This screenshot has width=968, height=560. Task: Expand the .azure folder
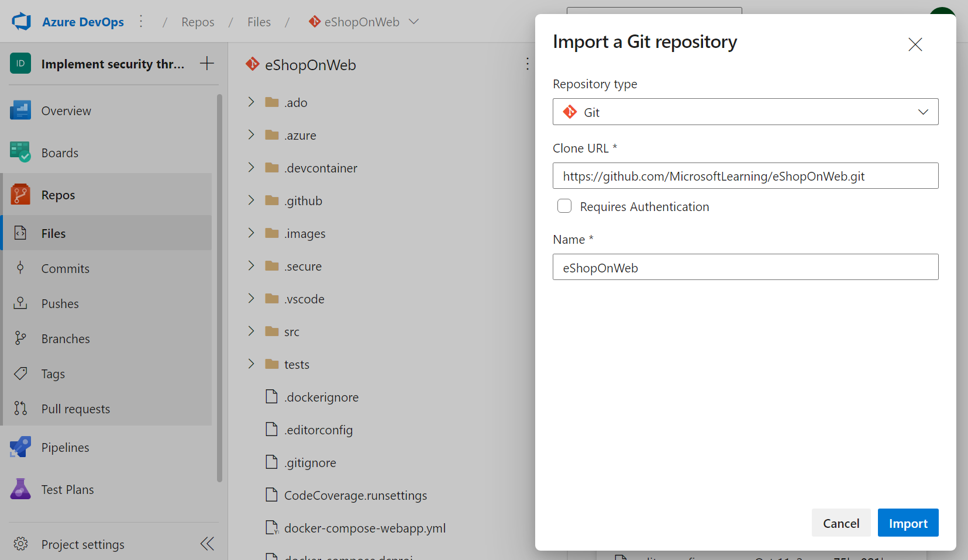252,134
